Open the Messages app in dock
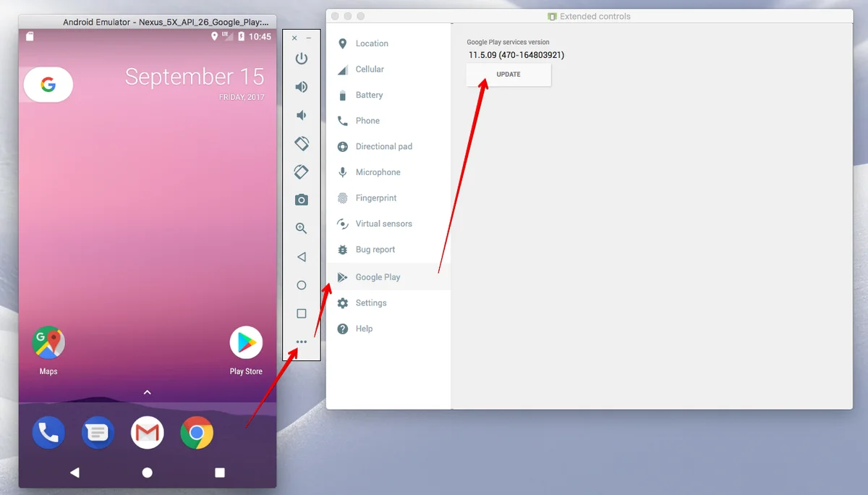Image resolution: width=868 pixels, height=495 pixels. 98,433
